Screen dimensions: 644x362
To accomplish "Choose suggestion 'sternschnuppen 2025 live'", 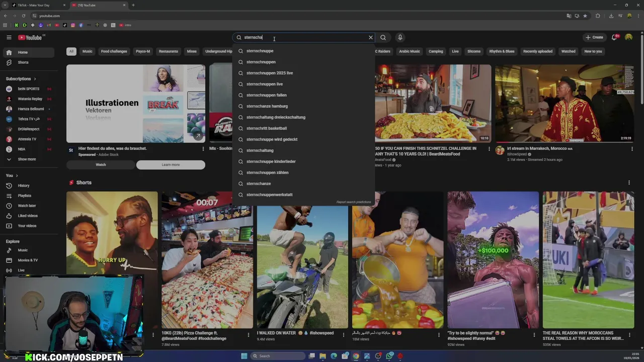I will [x=303, y=73].
